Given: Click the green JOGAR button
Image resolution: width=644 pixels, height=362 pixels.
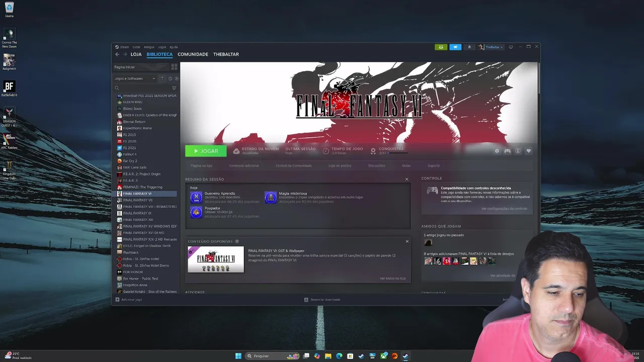Looking at the screenshot, I should [206, 151].
